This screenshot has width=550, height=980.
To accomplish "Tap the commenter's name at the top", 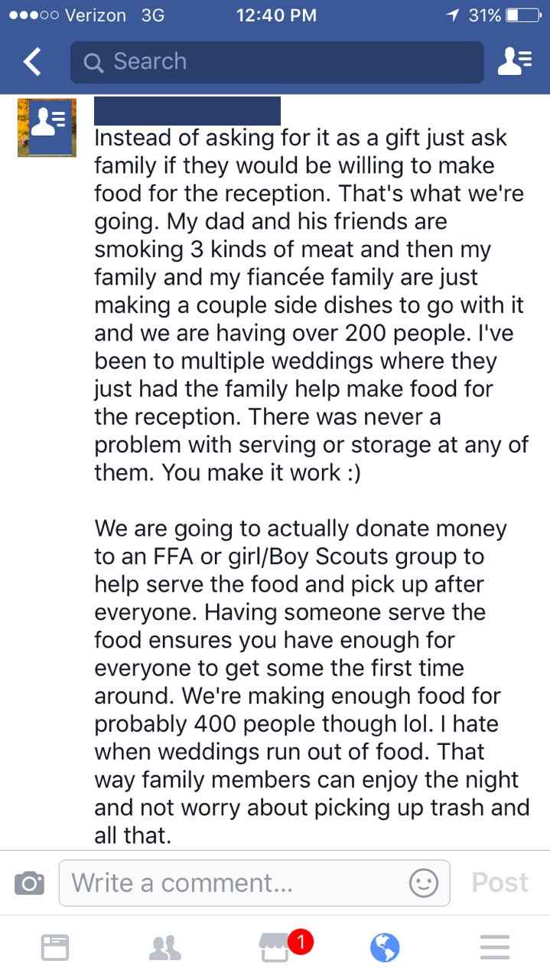I will pyautogui.click(x=187, y=111).
